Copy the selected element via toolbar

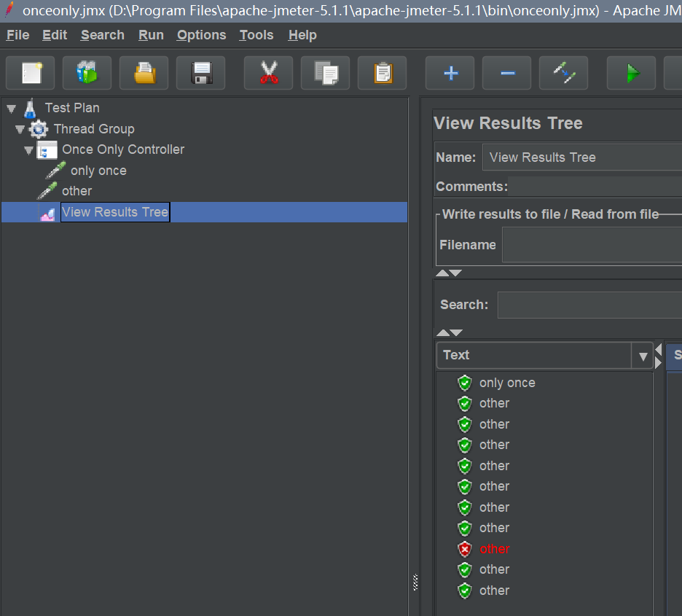pyautogui.click(x=326, y=73)
